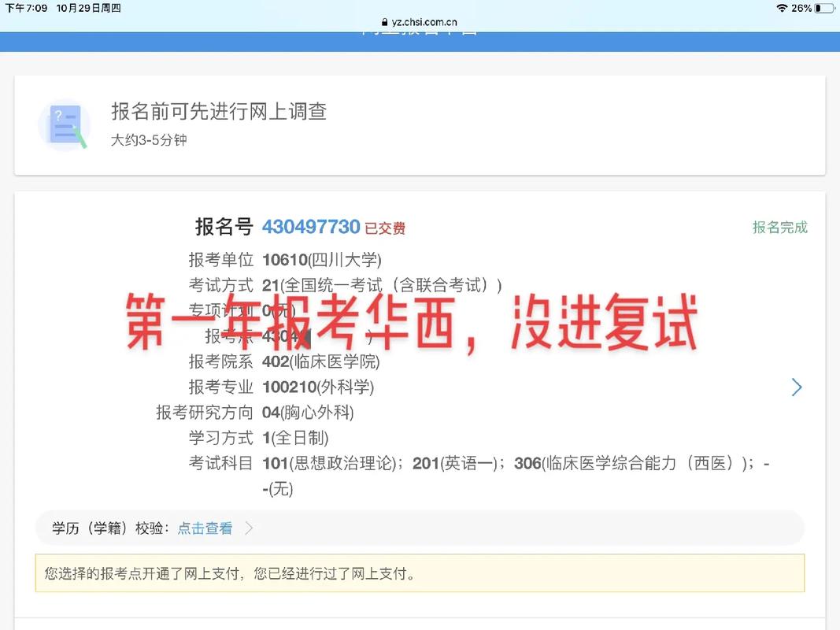Click the 报考研究方向 field label

204,413
